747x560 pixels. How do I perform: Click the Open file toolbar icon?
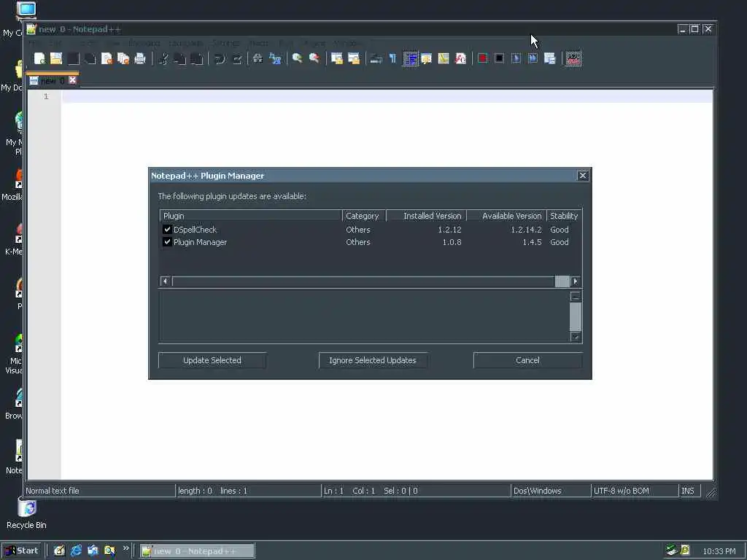coord(56,58)
